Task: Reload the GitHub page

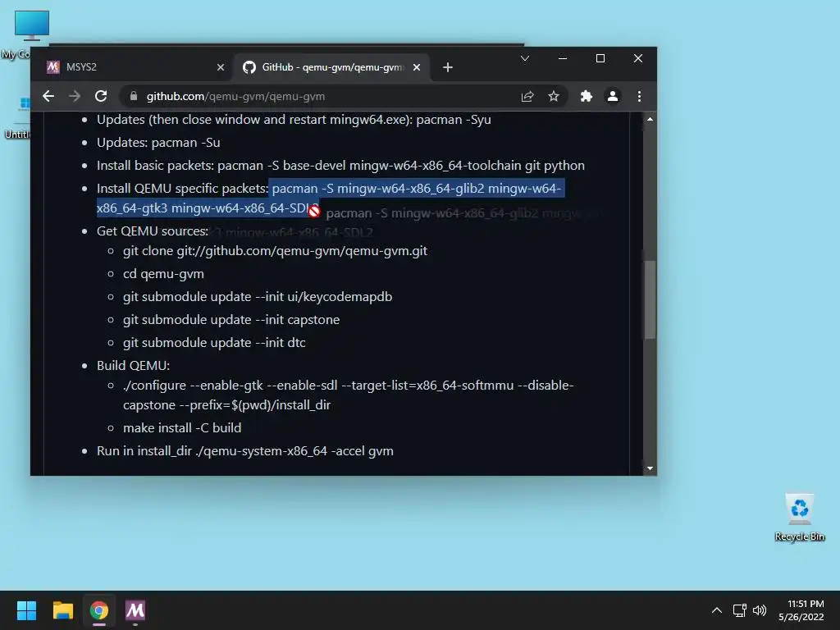Action: coord(101,97)
